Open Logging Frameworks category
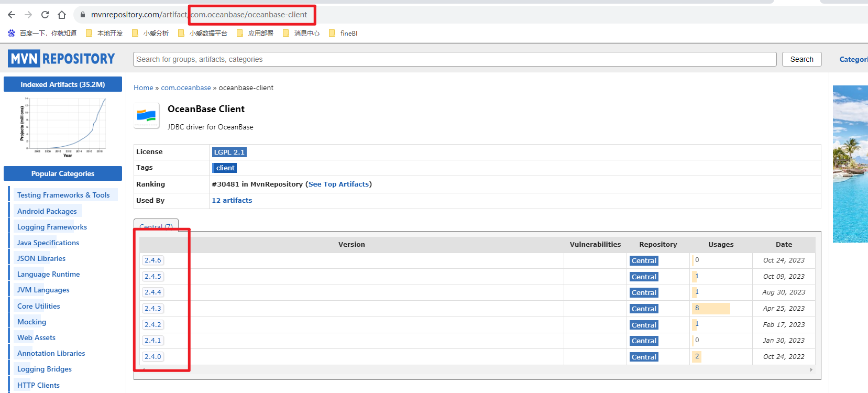Screen dimensions: 868x393 (x=52, y=227)
